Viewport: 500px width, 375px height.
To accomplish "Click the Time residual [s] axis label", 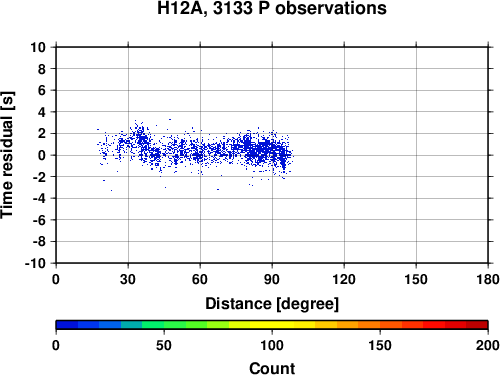I will point(7,155).
